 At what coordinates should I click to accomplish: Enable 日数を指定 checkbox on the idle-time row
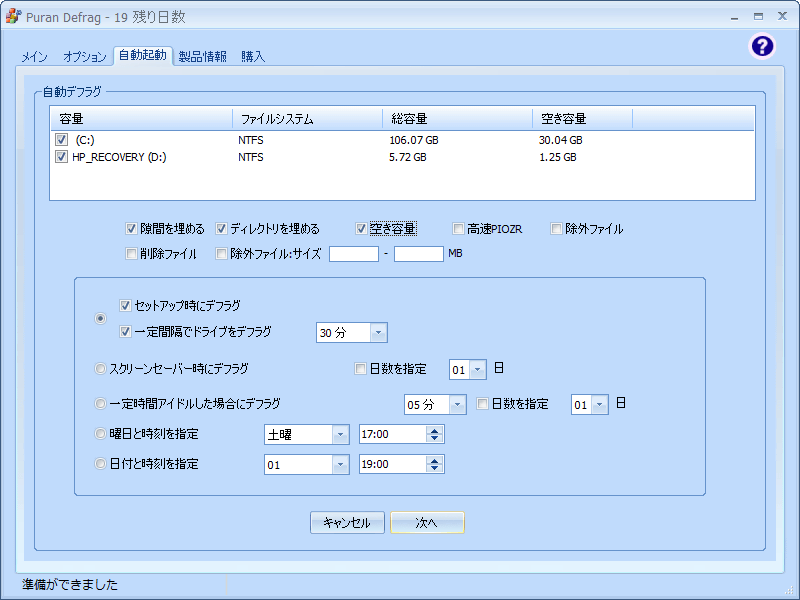click(x=482, y=404)
